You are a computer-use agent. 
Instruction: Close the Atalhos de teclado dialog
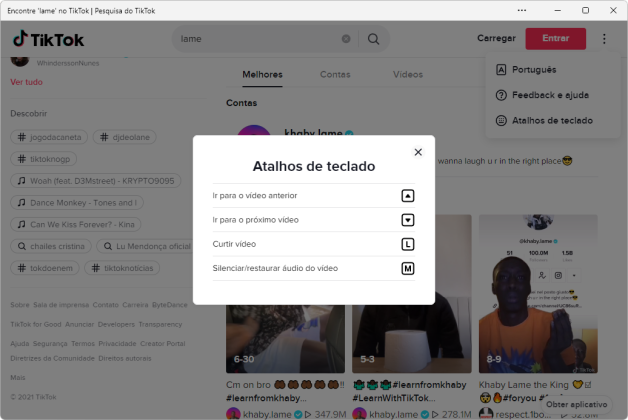[418, 152]
